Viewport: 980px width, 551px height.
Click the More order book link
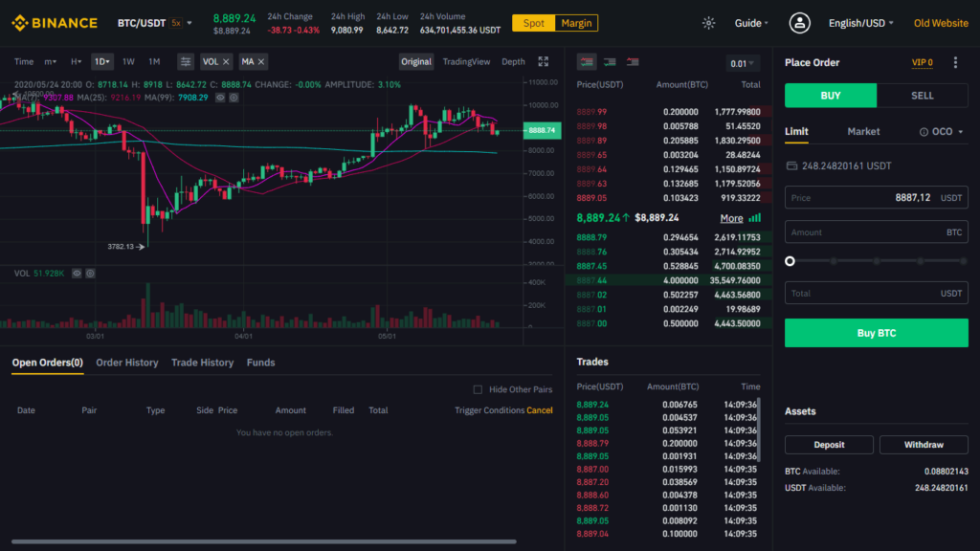pyautogui.click(x=731, y=218)
